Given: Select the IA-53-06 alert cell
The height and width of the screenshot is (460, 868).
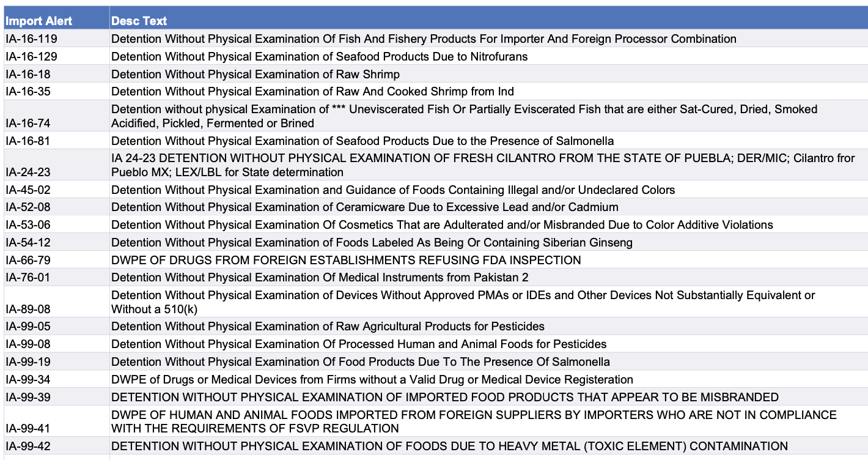Looking at the screenshot, I should tap(29, 224).
